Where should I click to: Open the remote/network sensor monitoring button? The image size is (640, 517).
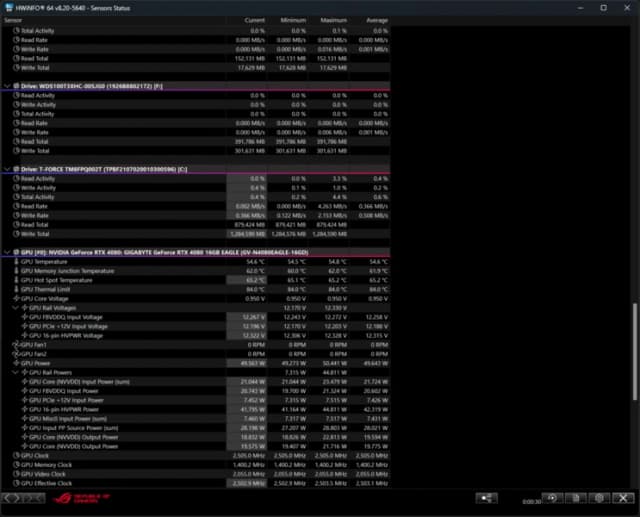487,498
